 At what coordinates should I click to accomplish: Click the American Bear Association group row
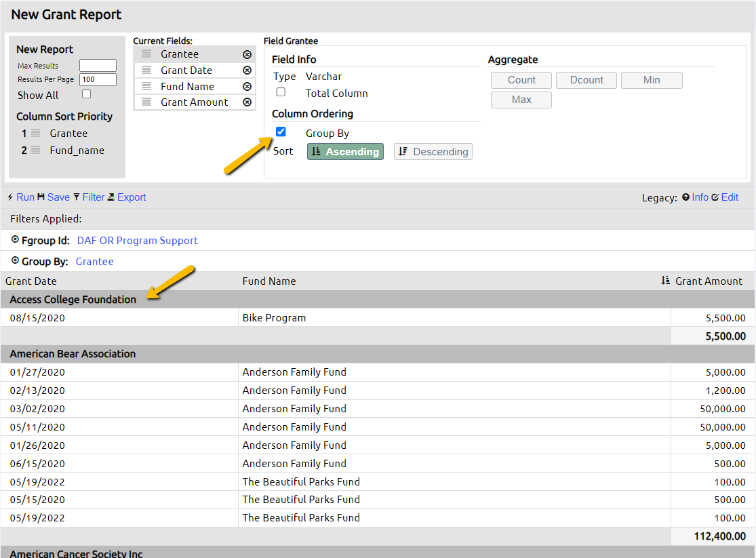pyautogui.click(x=378, y=353)
